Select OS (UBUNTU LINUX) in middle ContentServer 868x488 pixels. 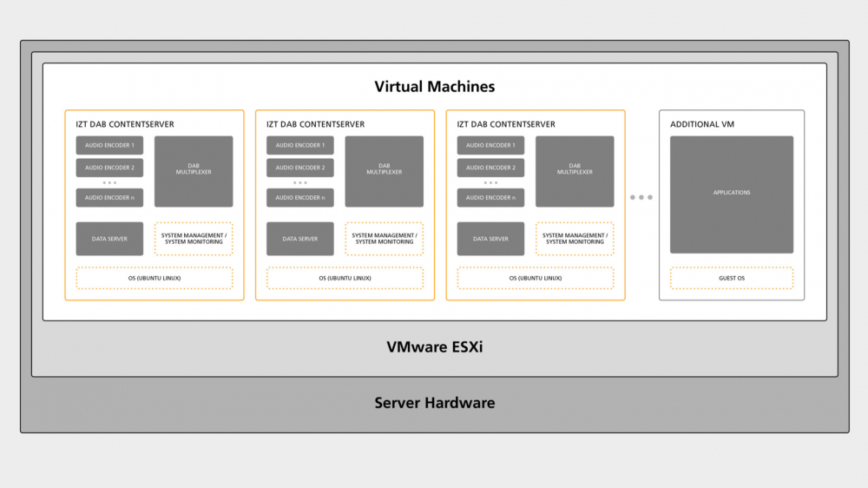pos(345,278)
